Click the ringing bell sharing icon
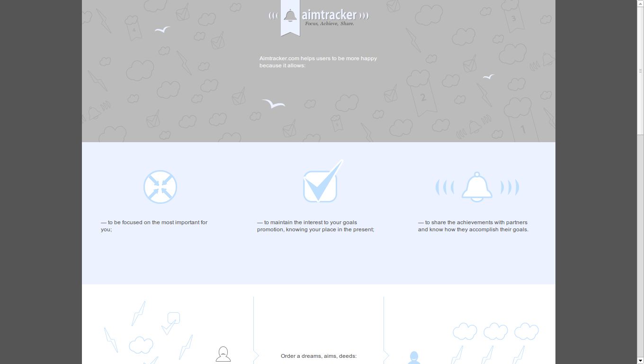Screen dimensions: 644x364 477,187
